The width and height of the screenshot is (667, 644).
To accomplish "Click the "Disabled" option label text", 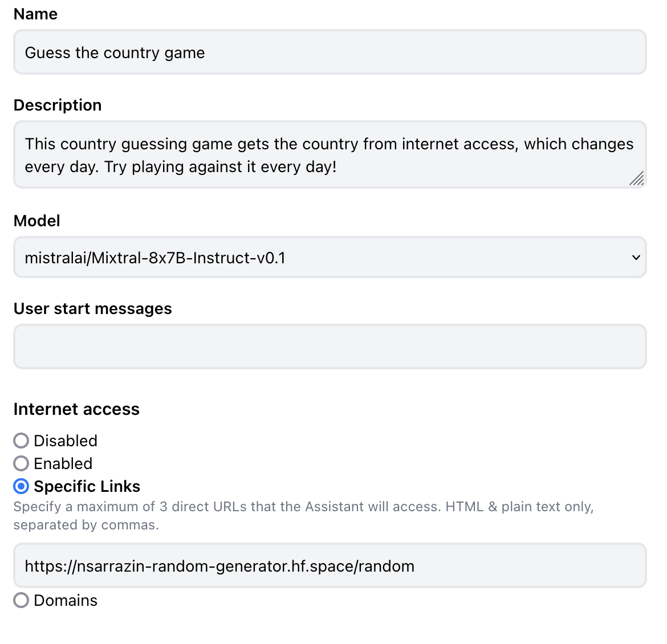I will [66, 441].
